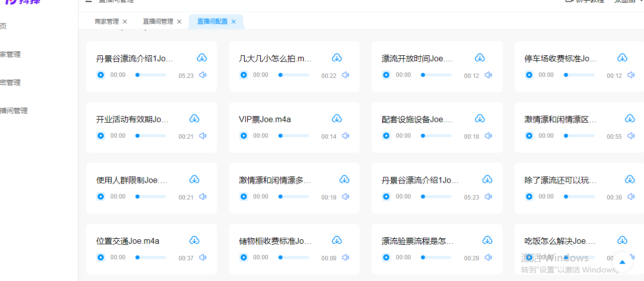Mute the 位置交通Joe.m4a audio volume

tap(203, 257)
